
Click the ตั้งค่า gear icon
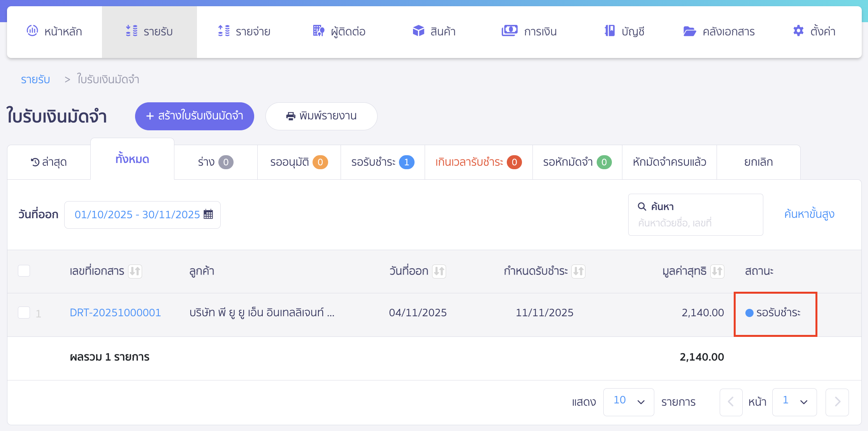[x=798, y=31]
